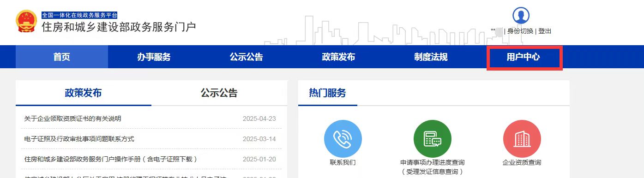Click 企业资质查询 text label

522,163
